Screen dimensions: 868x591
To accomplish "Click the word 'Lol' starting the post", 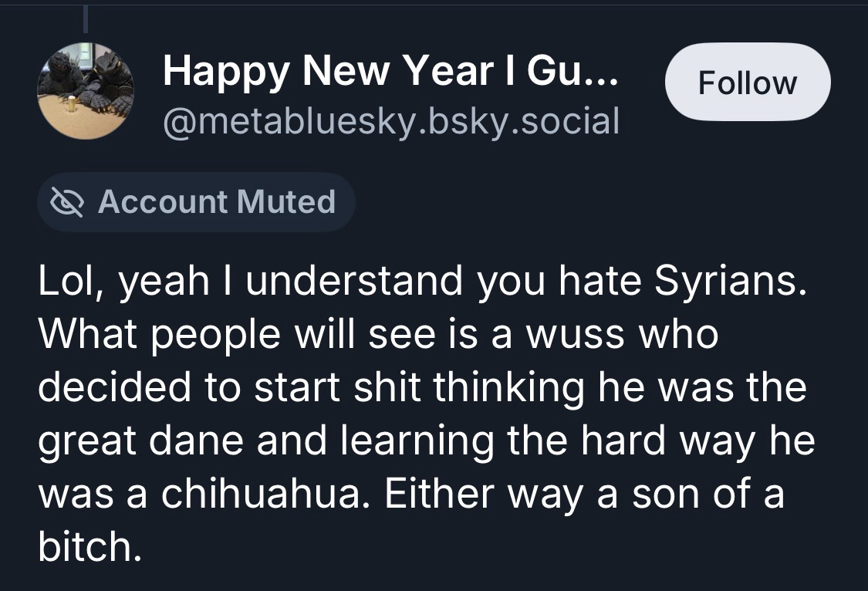I will pyautogui.click(x=67, y=283).
